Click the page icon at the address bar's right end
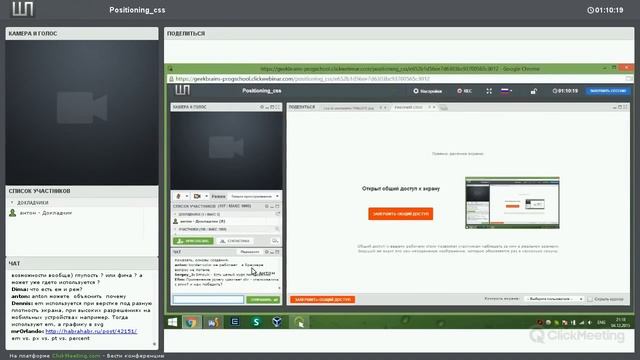Viewport: 640px width, 360px height. pyautogui.click(x=629, y=79)
